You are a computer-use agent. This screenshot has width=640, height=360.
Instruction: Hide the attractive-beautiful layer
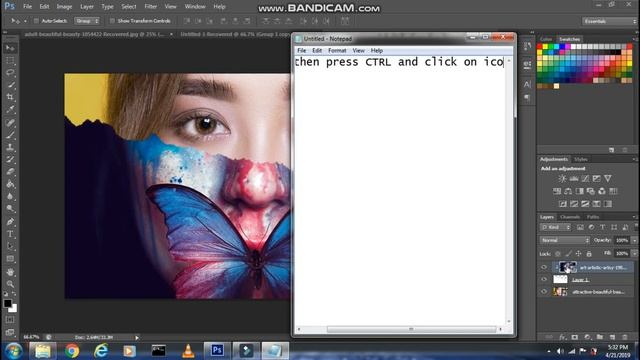[544, 292]
